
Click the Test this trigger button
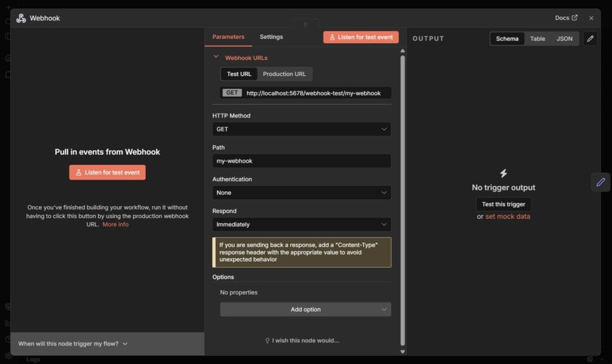(503, 204)
